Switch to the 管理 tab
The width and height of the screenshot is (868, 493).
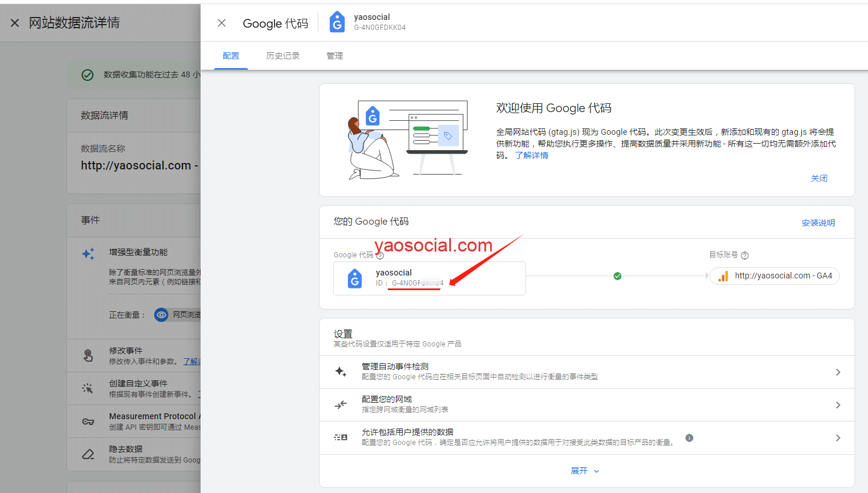tap(335, 56)
